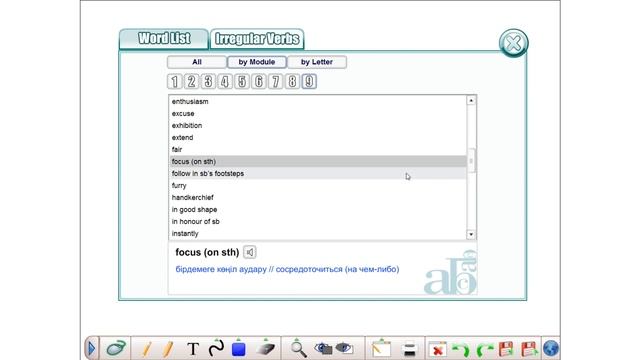This screenshot has width=640, height=360.
Task: Open the Word List tab
Action: [164, 39]
